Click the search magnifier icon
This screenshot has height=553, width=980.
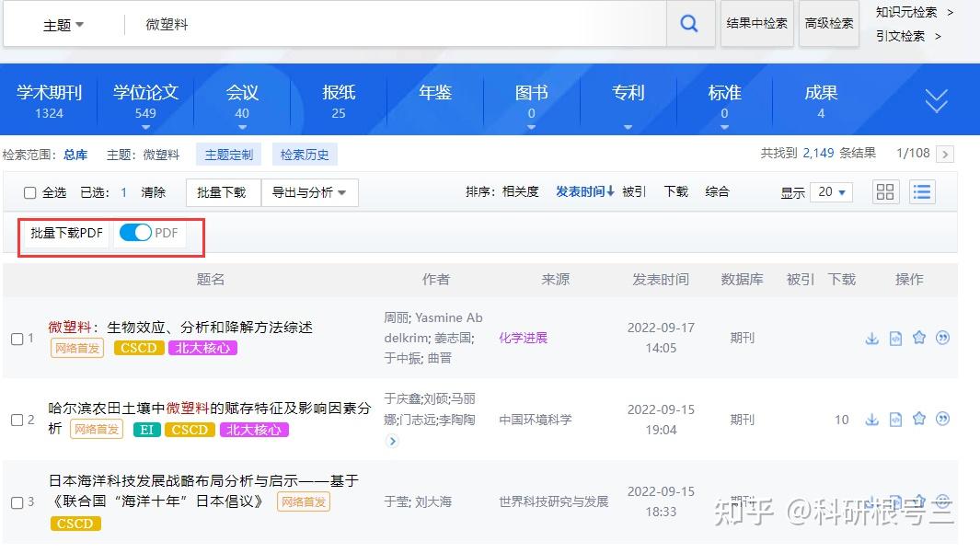click(x=689, y=23)
